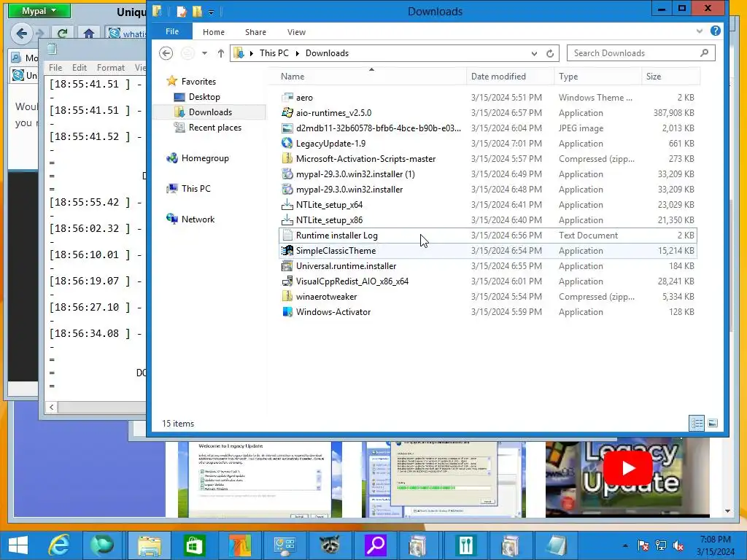
Task: Click the NTLite_setup_x86 installer icon
Action: (x=287, y=220)
